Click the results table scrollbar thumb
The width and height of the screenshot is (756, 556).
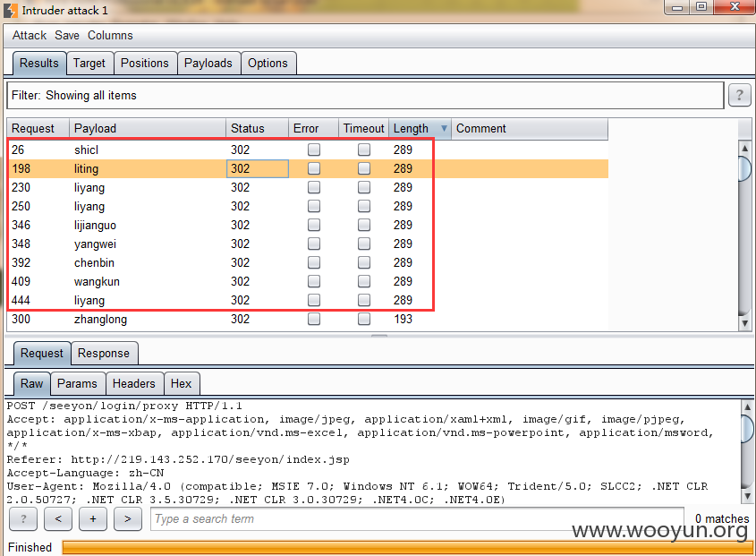(745, 168)
